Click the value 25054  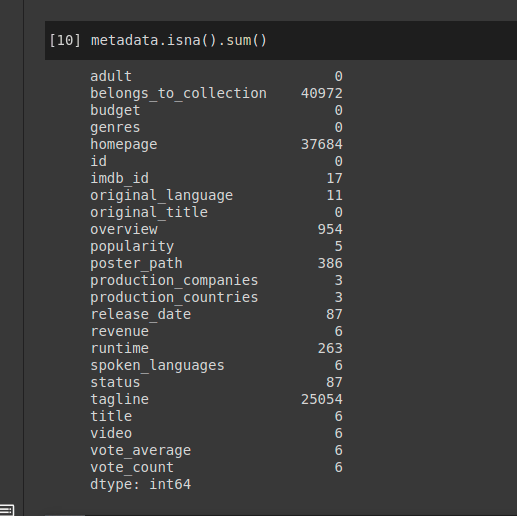(322, 399)
